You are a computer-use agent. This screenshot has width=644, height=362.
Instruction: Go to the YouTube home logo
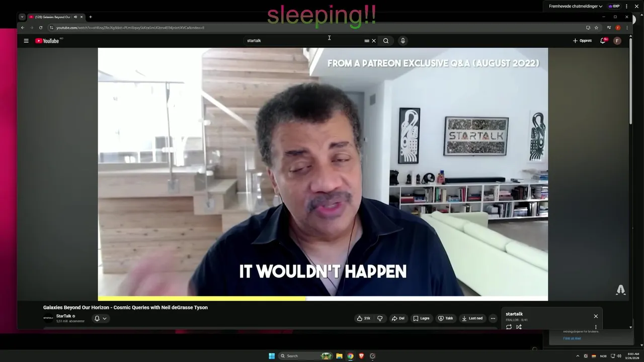[47, 41]
